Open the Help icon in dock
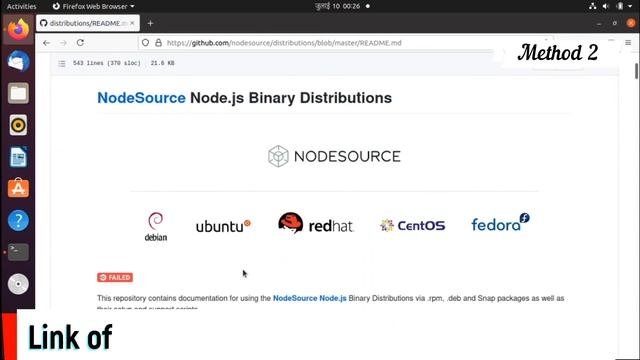The height and width of the screenshot is (360, 640). click(18, 220)
